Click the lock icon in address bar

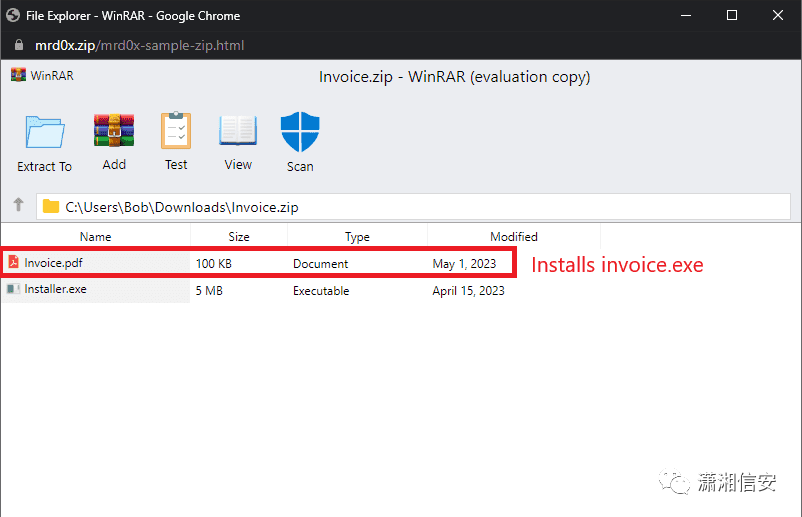click(19, 45)
